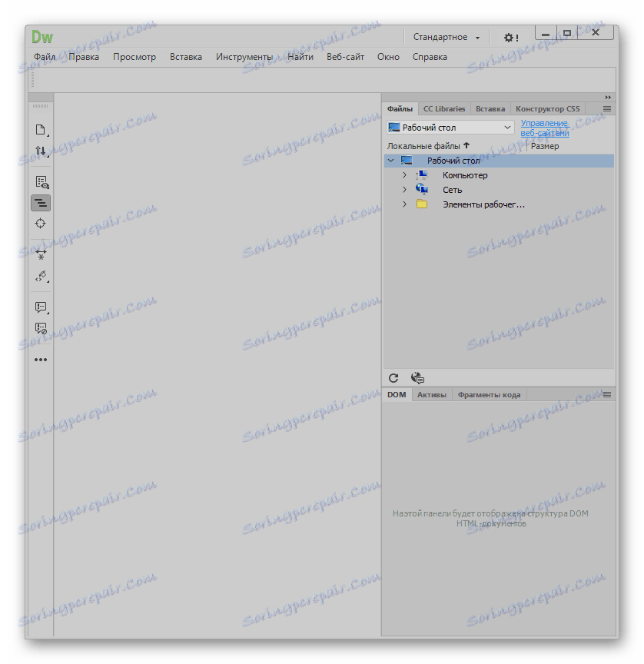Image resolution: width=644 pixels, height=664 pixels.
Task: Collapse the Рабочий стол tree node
Action: click(391, 160)
